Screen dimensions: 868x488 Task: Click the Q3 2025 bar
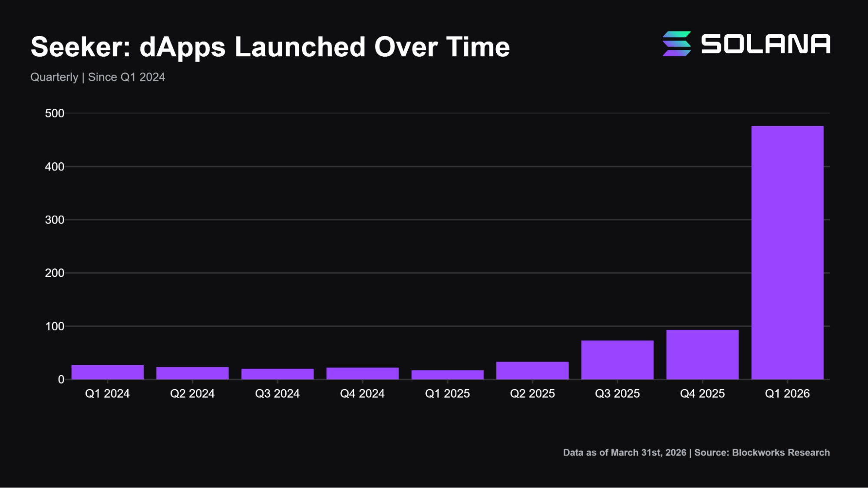pyautogui.click(x=618, y=360)
